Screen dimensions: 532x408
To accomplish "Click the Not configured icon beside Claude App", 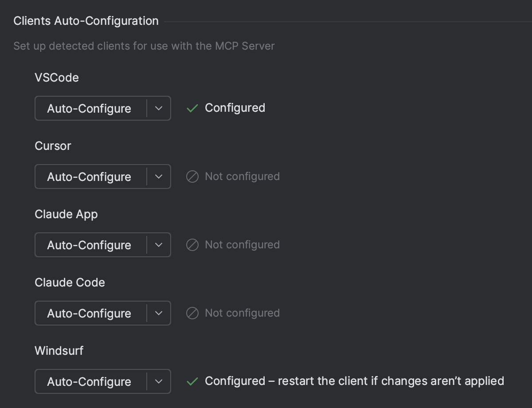I will 192,245.
